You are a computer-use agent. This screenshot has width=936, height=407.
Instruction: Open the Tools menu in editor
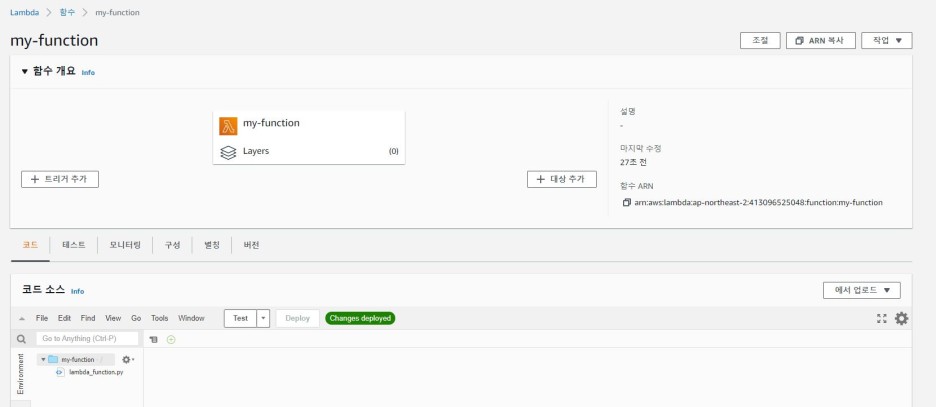(x=159, y=318)
